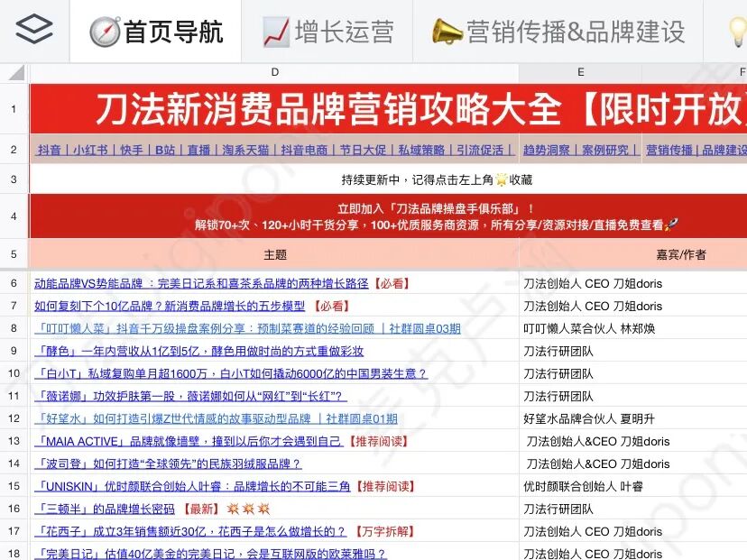Select the 好望水品牌合伙人 夏明升 cell
This screenshot has width=747, height=560.
[632, 418]
